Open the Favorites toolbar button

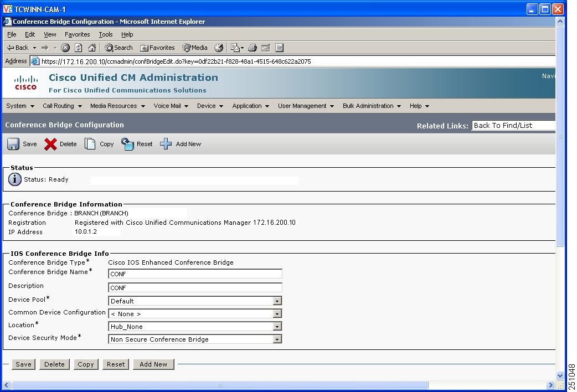pos(157,48)
